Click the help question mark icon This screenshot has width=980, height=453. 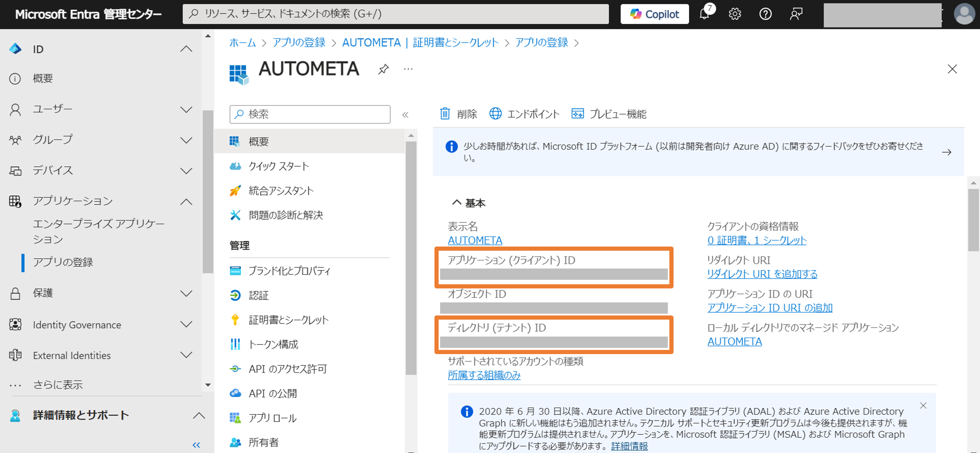click(x=765, y=14)
